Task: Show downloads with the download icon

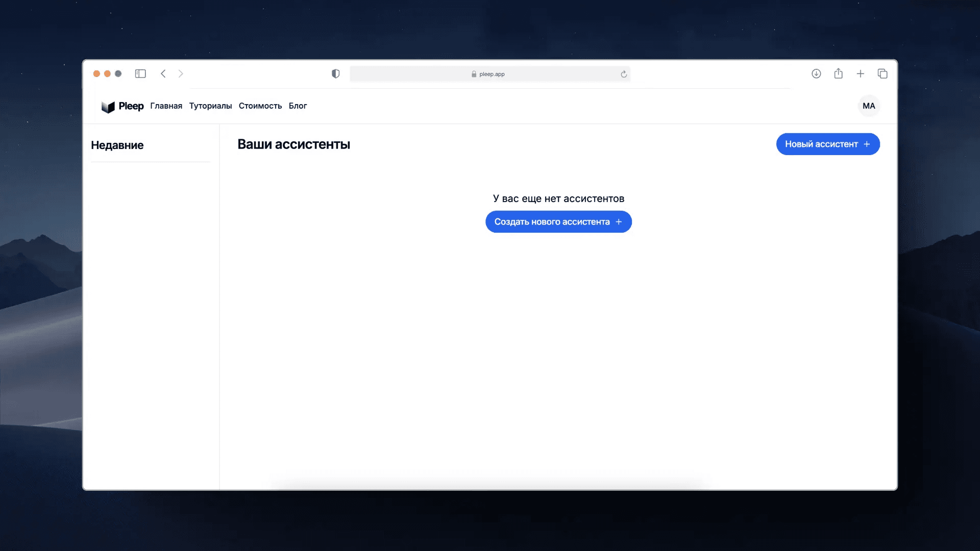Action: tap(816, 74)
